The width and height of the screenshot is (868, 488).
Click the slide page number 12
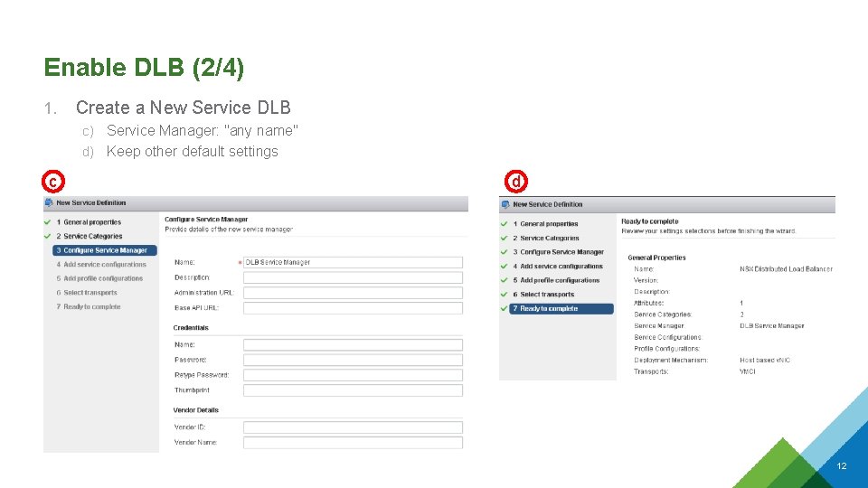click(x=842, y=466)
